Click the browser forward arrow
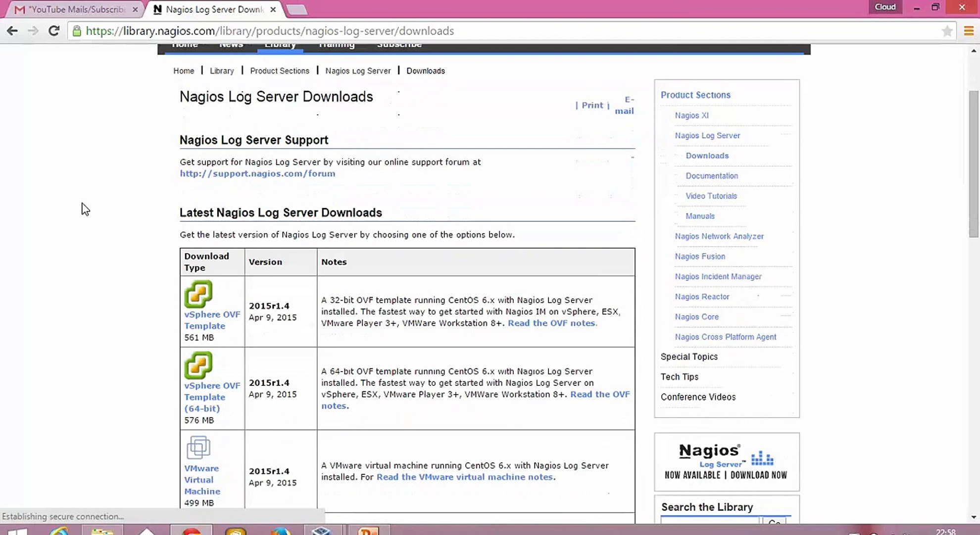This screenshot has width=980, height=535. (33, 31)
